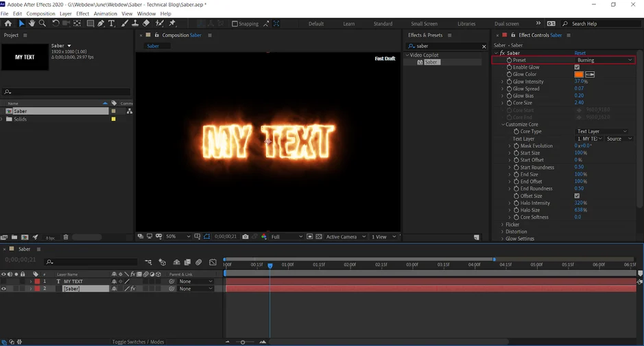Select the Clone Stamp tool
The image size is (644, 346).
tap(135, 23)
